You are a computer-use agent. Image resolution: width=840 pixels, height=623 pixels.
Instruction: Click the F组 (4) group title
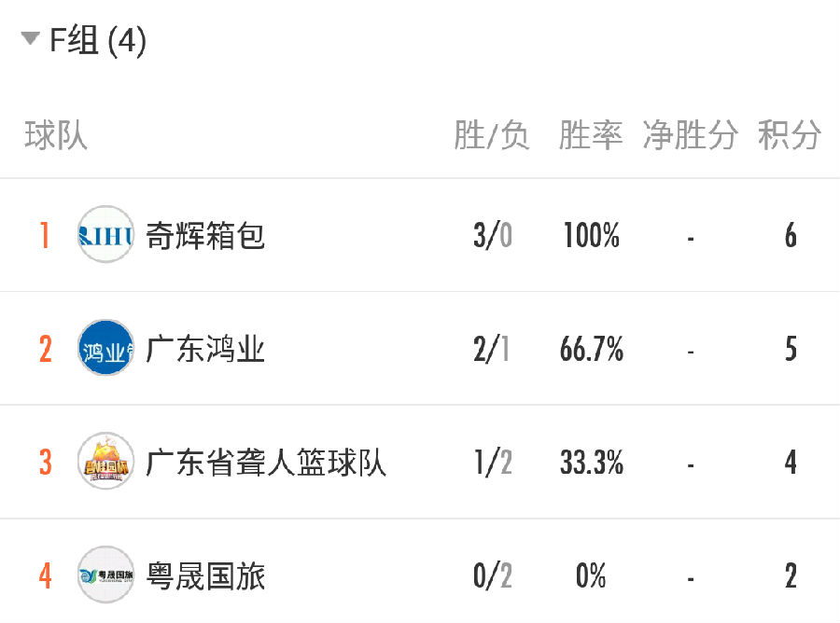pyautogui.click(x=97, y=40)
